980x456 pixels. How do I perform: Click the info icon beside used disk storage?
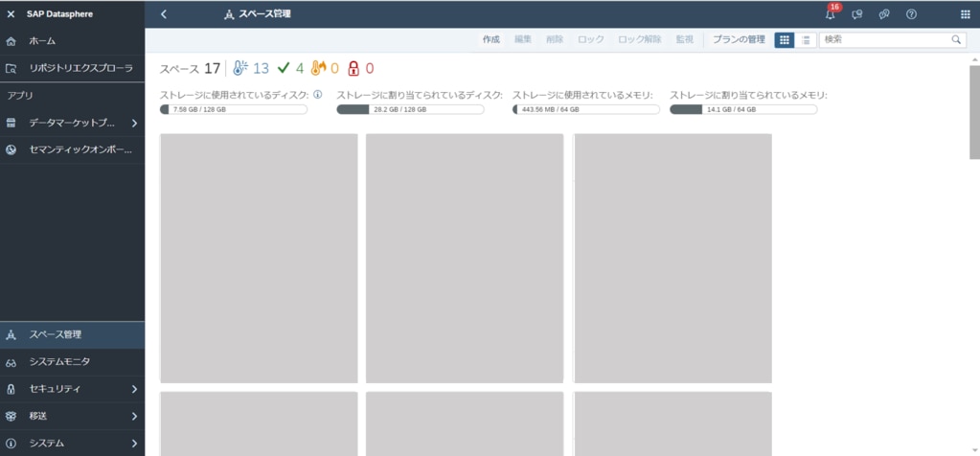(x=317, y=95)
